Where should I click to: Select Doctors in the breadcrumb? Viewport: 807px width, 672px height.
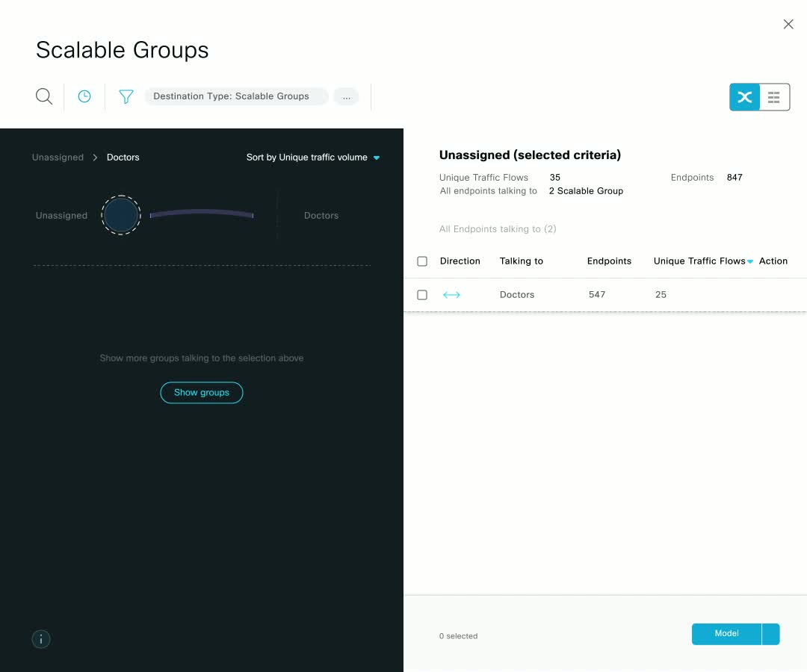click(x=123, y=158)
